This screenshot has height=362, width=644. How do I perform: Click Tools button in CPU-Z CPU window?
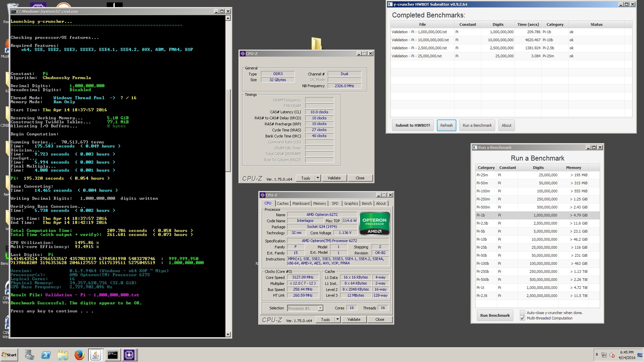click(325, 319)
